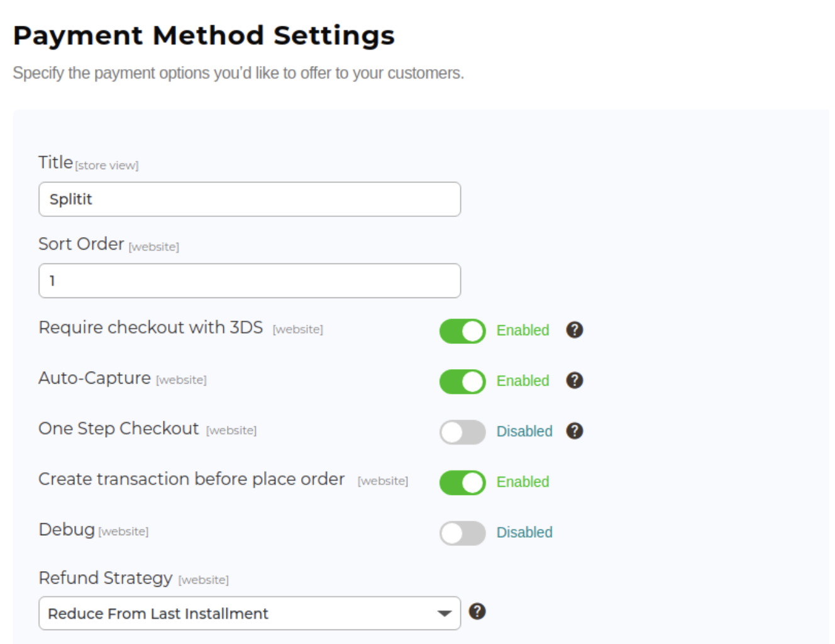The width and height of the screenshot is (835, 644).
Task: Open help icon next to Refund Strategy dropdown
Action: pyautogui.click(x=477, y=611)
